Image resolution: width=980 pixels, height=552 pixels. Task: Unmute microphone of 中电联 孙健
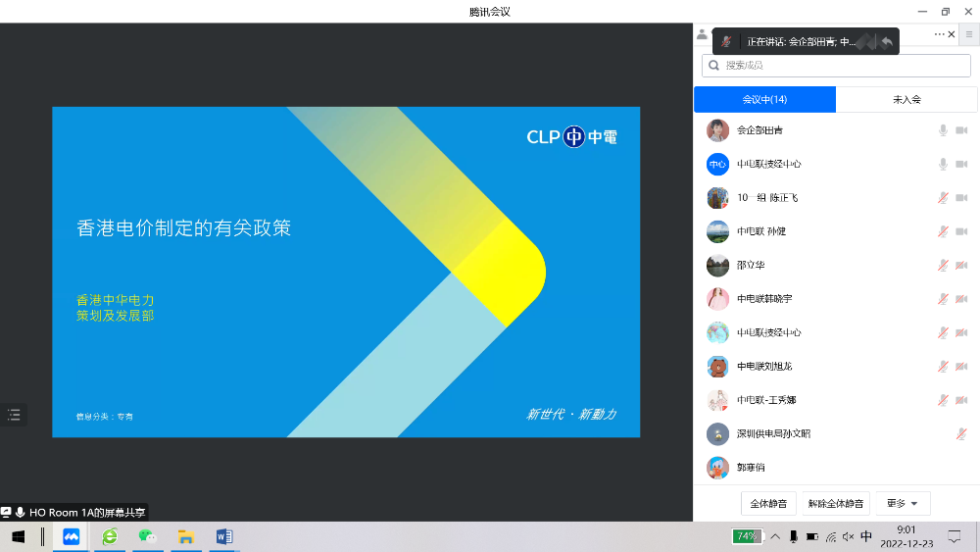tap(943, 231)
